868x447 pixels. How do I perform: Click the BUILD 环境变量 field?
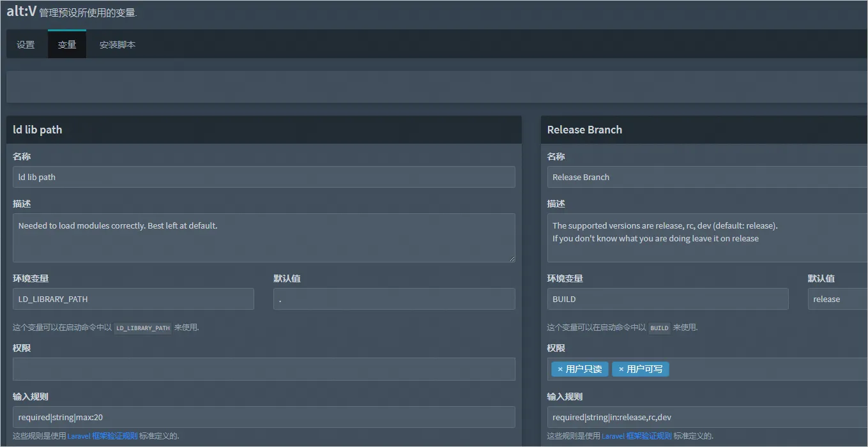pyautogui.click(x=667, y=299)
